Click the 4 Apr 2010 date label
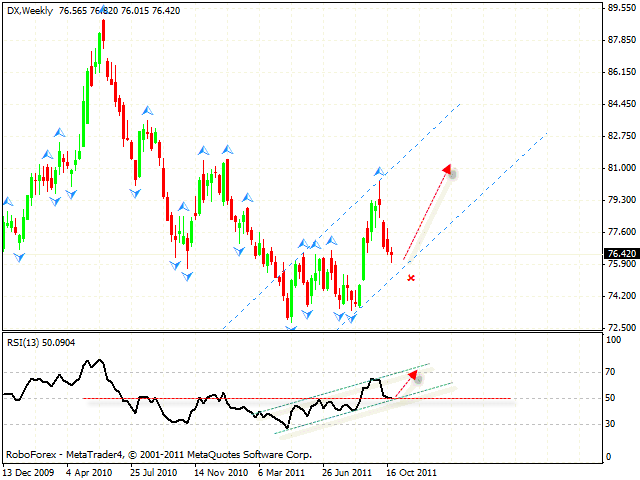Viewport: 640px width, 480px height. point(87,470)
